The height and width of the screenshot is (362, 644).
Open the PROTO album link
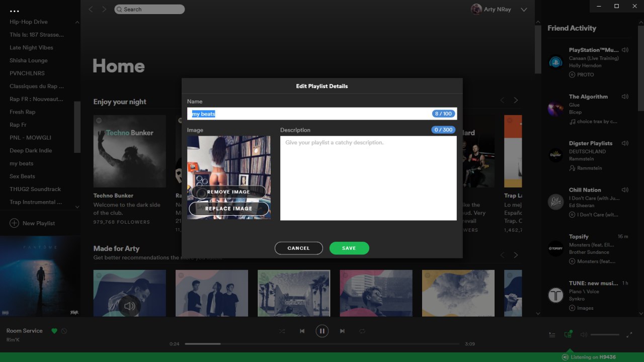[x=586, y=75]
